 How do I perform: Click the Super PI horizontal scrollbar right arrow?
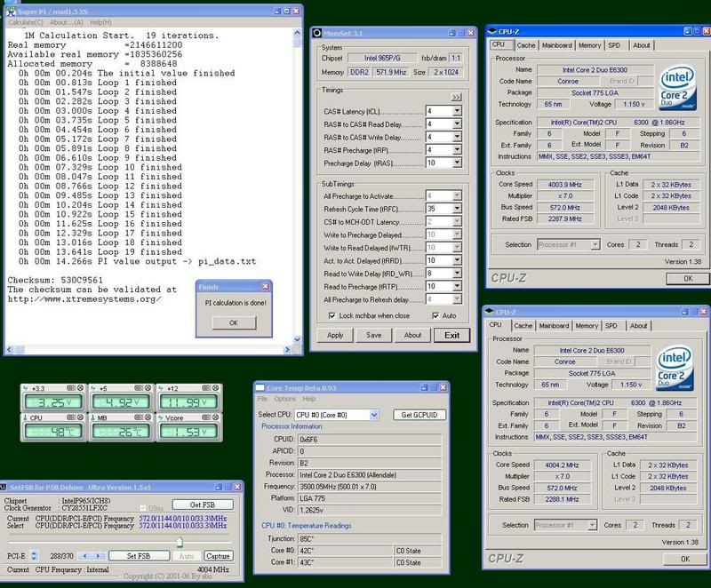(286, 350)
